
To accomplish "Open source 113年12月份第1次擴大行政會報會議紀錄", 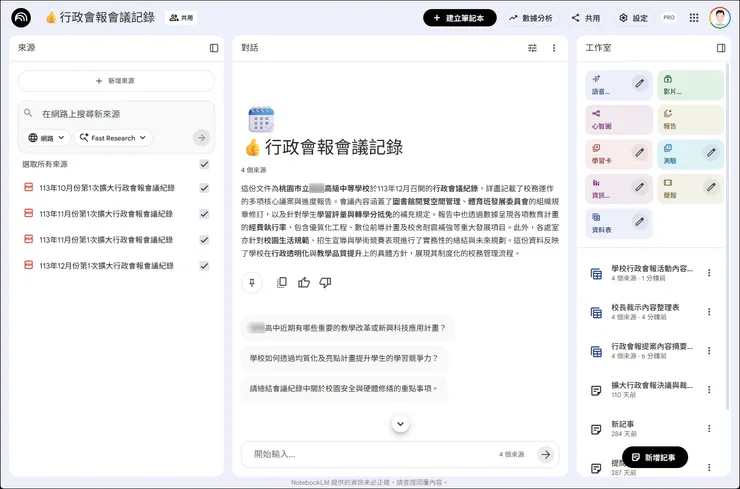I will [107, 266].
